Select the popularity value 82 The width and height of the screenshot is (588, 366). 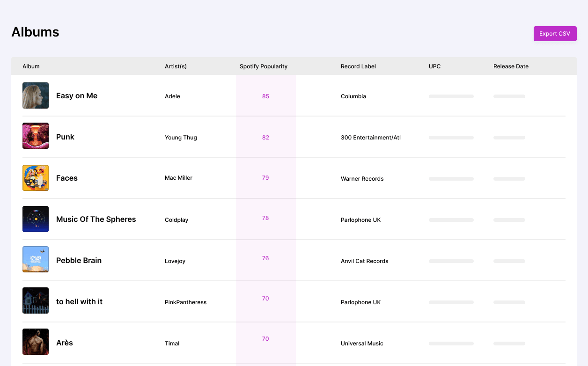pos(265,138)
